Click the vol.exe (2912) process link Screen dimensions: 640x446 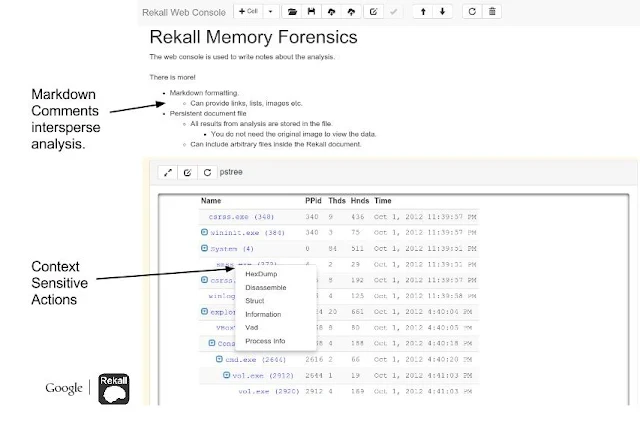pyautogui.click(x=263, y=375)
